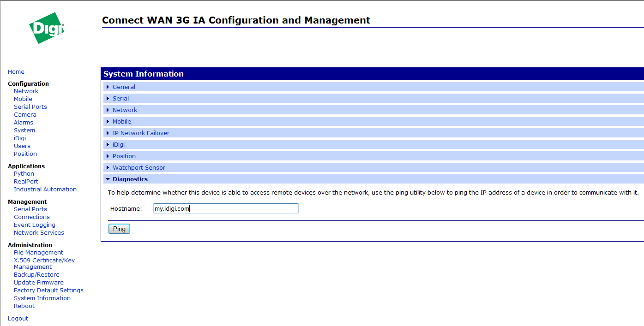The height and width of the screenshot is (326, 644).
Task: Expand the Watchport Sensor section
Action: (x=138, y=168)
